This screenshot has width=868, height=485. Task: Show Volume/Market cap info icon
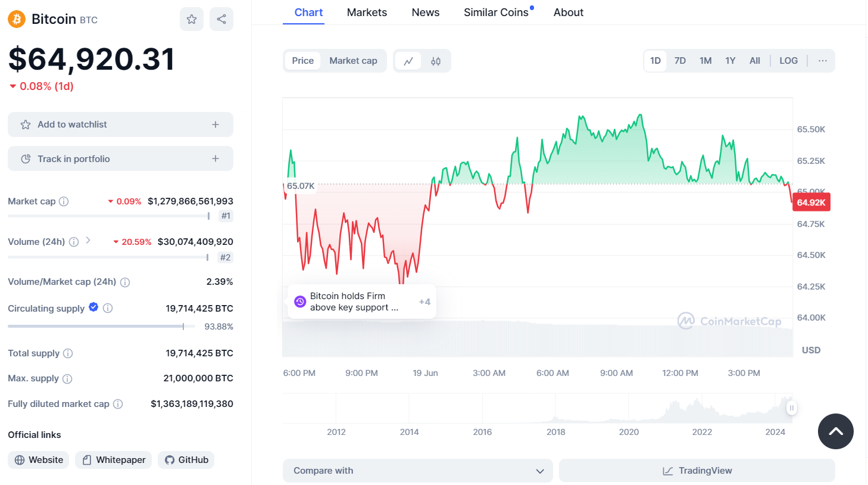click(x=125, y=282)
